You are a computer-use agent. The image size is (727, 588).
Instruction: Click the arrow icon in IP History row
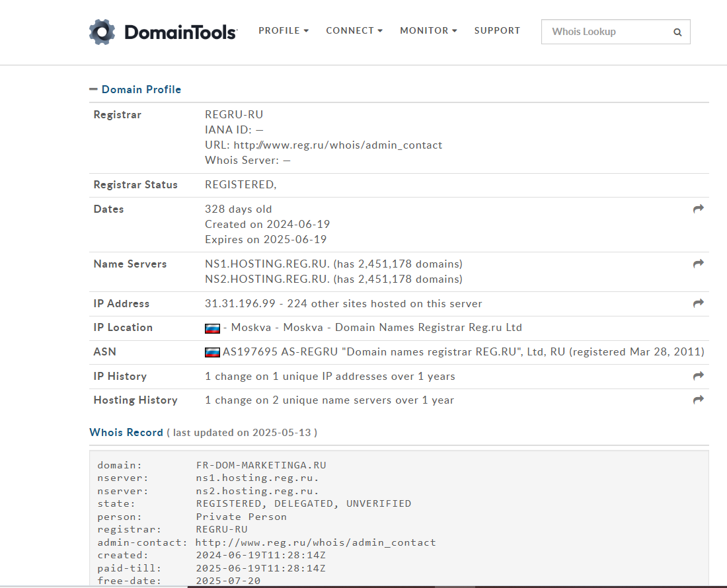pos(698,376)
